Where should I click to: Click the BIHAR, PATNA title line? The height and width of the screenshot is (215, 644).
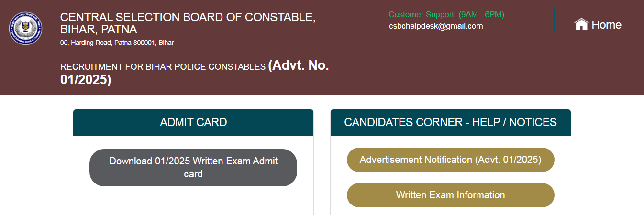tap(99, 30)
